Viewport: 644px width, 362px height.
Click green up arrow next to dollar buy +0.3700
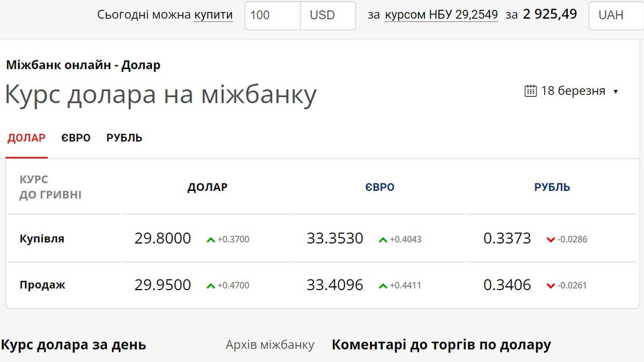pyautogui.click(x=211, y=240)
